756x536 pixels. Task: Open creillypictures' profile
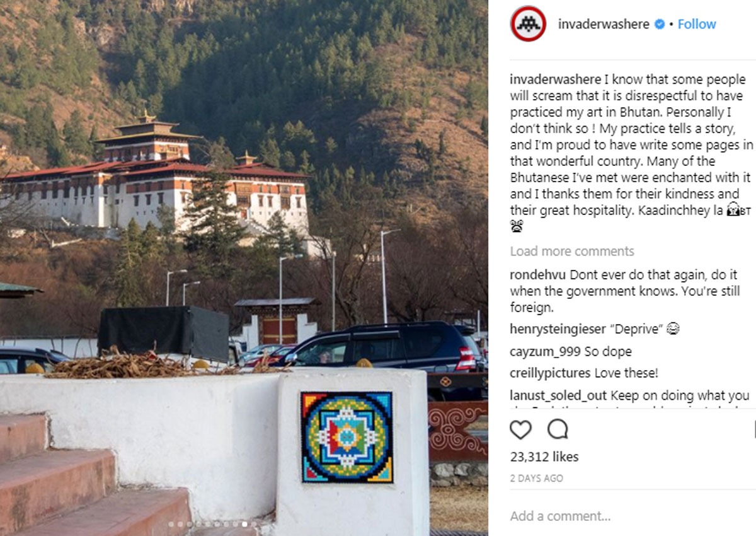pos(551,373)
